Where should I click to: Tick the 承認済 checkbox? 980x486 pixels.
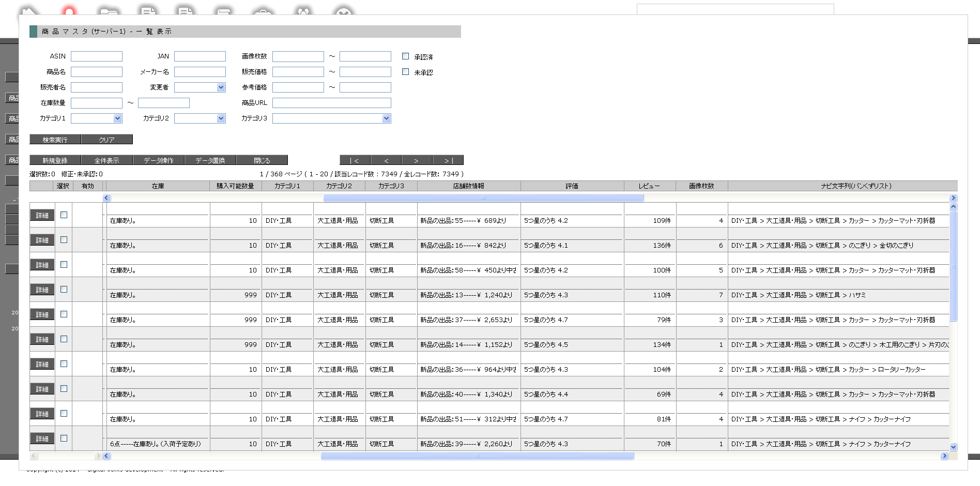point(405,56)
